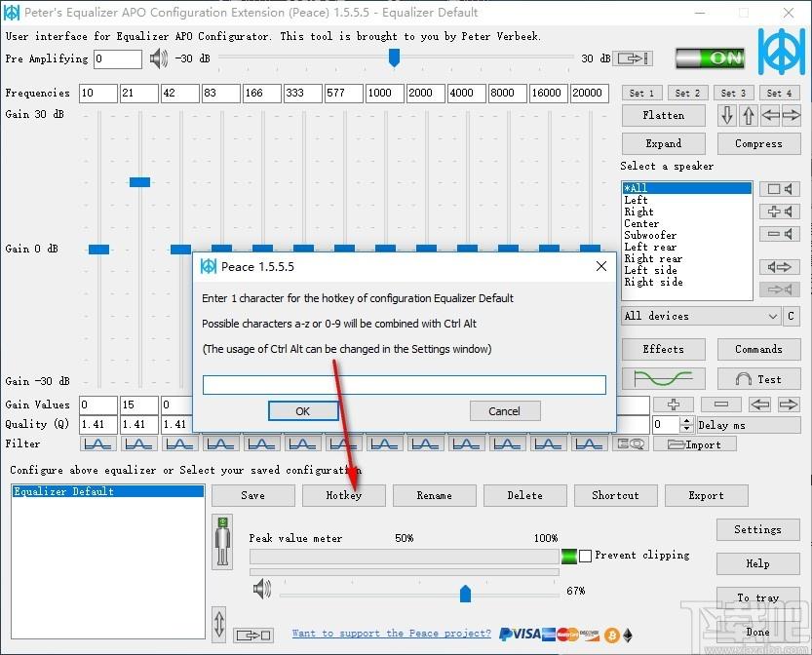Click the right arrow icon above Compress
The width and height of the screenshot is (812, 655).
[791, 115]
